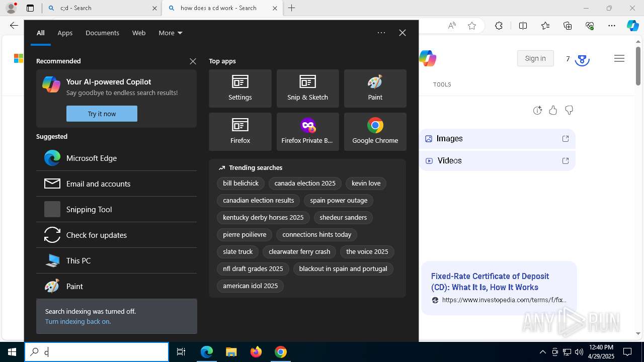Search trending 'canada election 2025'

305,184
